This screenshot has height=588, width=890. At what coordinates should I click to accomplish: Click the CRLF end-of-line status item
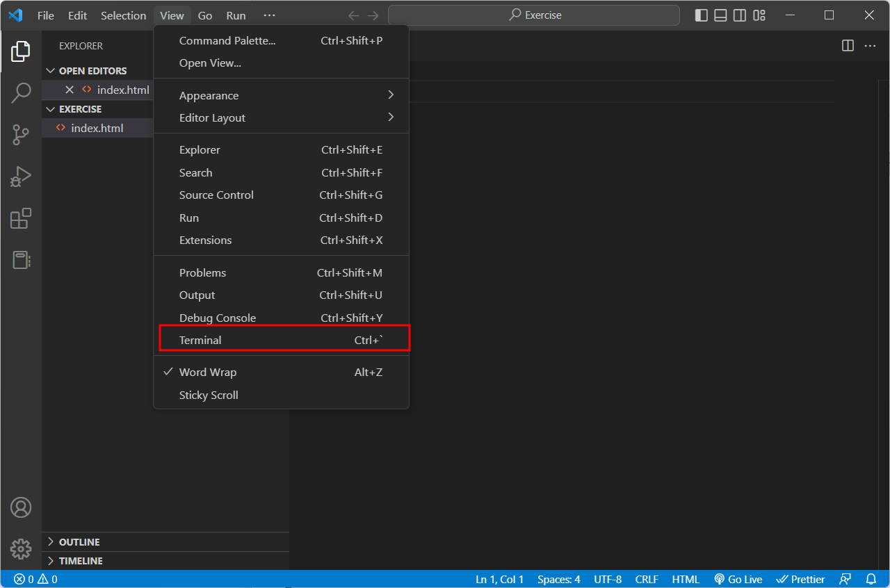[x=647, y=579]
